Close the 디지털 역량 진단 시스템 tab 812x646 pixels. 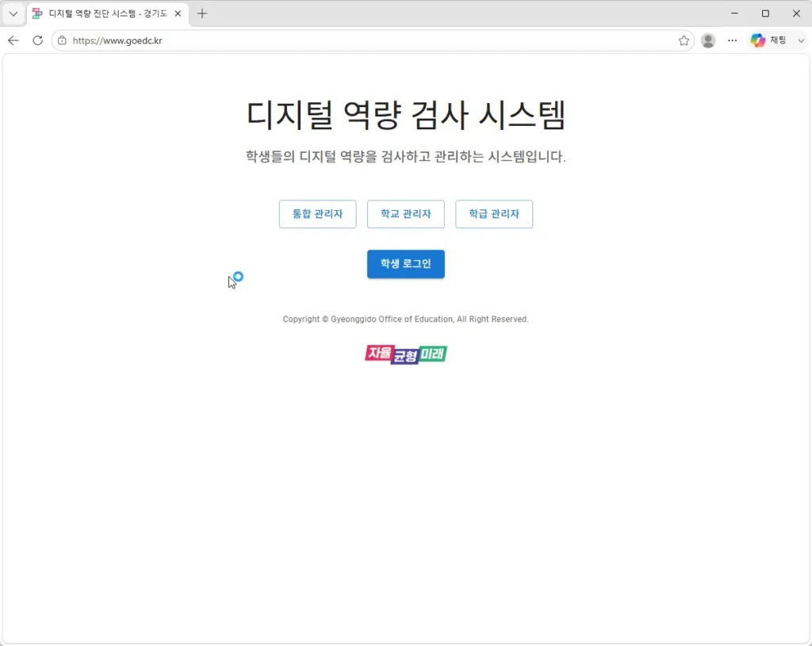point(178,13)
